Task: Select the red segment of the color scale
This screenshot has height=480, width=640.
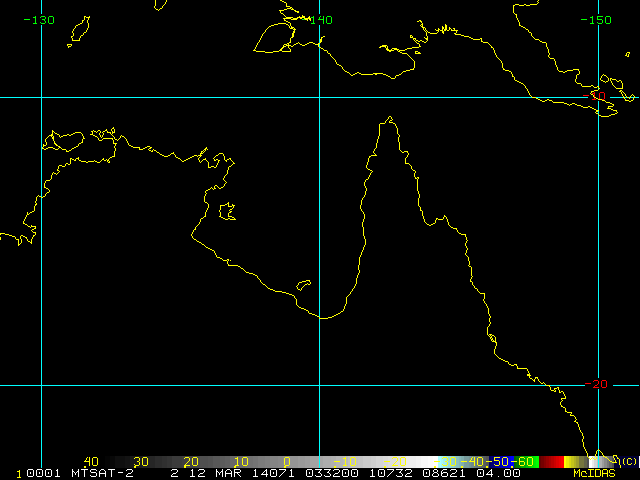Action: point(551,461)
